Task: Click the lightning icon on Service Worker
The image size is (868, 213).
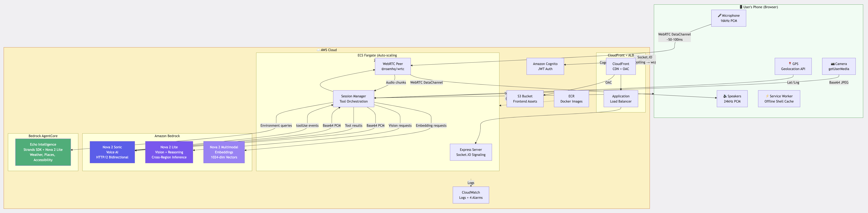Action: pos(767,96)
